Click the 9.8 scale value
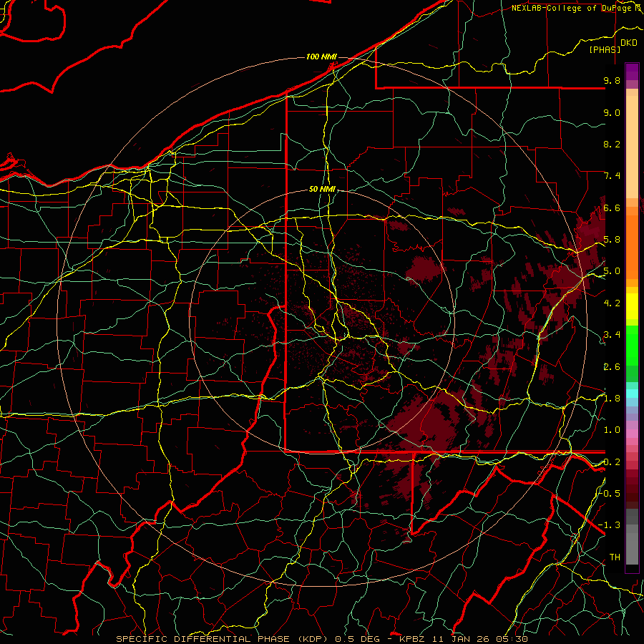The image size is (644, 644). 612,80
